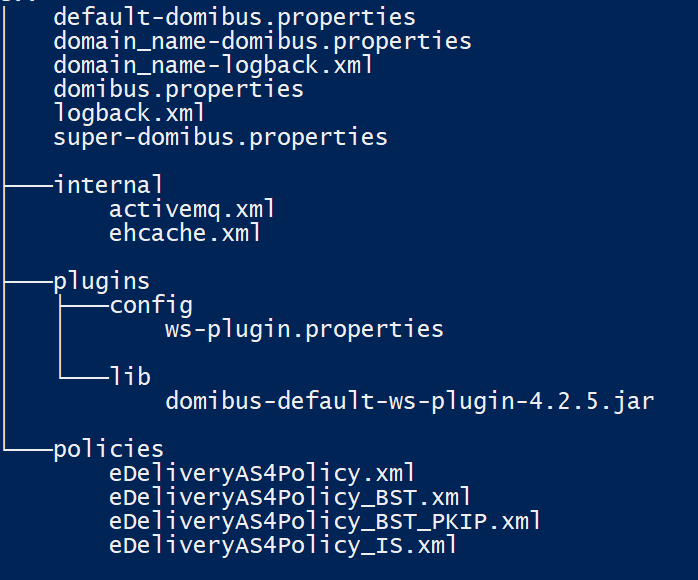The image size is (698, 580).
Task: Click eDeliveryAS4Policy_IS.xml entry
Action: coord(283,546)
